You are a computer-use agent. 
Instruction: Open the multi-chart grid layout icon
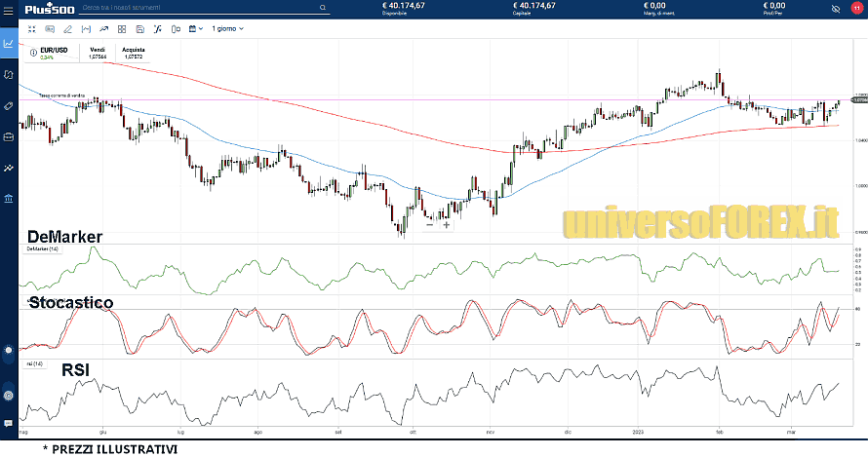[x=123, y=29]
